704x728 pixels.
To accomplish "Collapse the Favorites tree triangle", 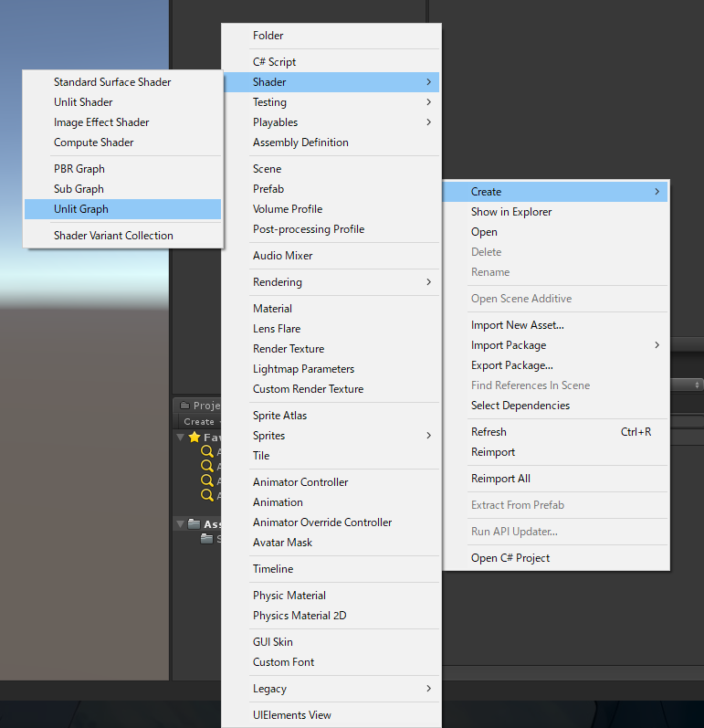I will [181, 437].
